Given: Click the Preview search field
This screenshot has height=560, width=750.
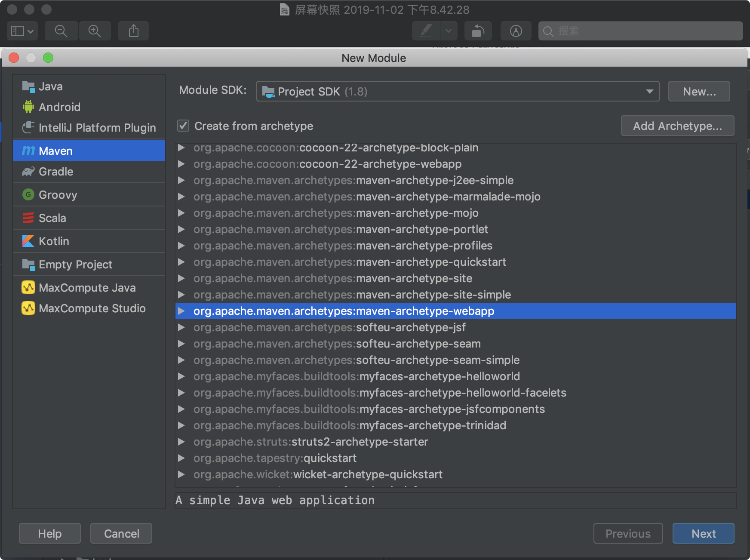Looking at the screenshot, I should 640,31.
